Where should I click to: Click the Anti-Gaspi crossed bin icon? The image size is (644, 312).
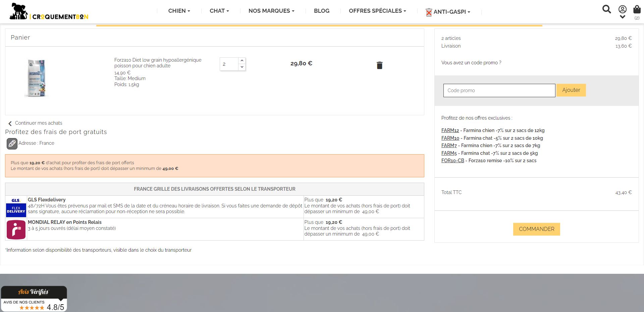tap(429, 12)
